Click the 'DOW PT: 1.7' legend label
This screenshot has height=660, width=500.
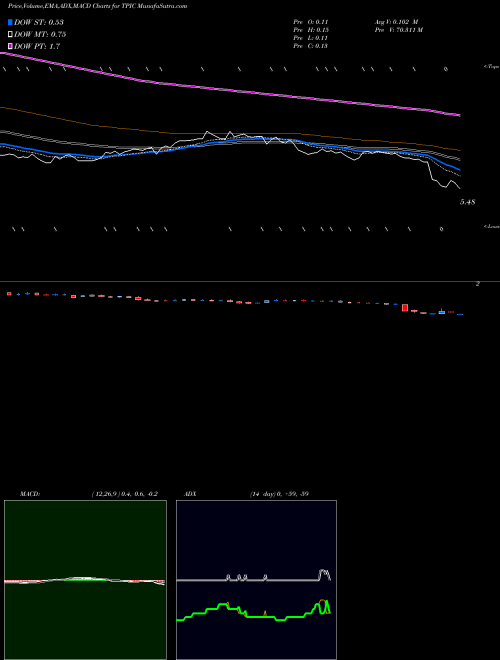coord(37,46)
